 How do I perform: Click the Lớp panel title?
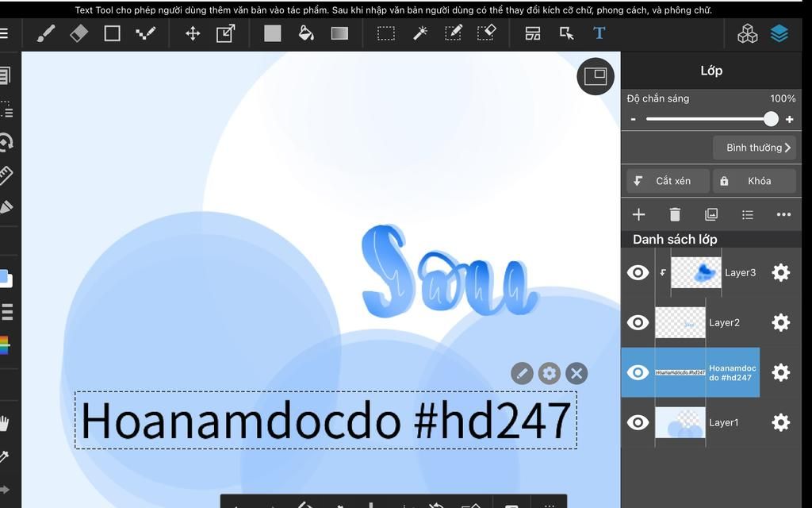711,71
